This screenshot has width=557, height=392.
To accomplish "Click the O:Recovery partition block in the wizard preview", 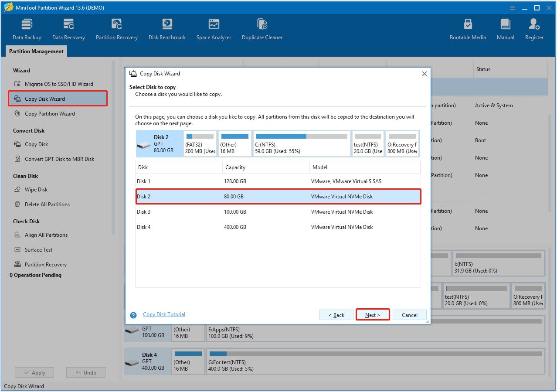I will tap(402, 144).
